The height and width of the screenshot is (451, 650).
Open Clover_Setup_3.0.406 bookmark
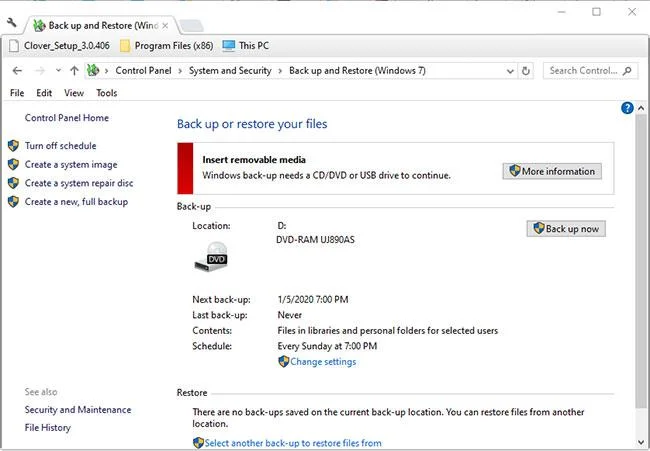click(60, 46)
